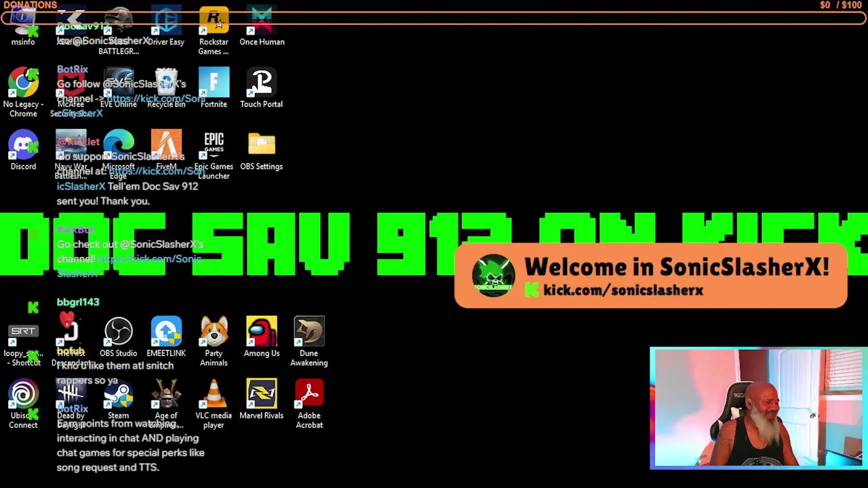Select the webcam overlay thumbnail

point(758,408)
